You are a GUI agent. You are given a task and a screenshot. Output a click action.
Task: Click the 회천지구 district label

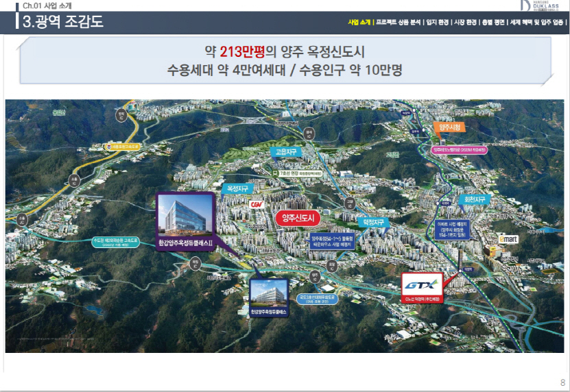471,199
